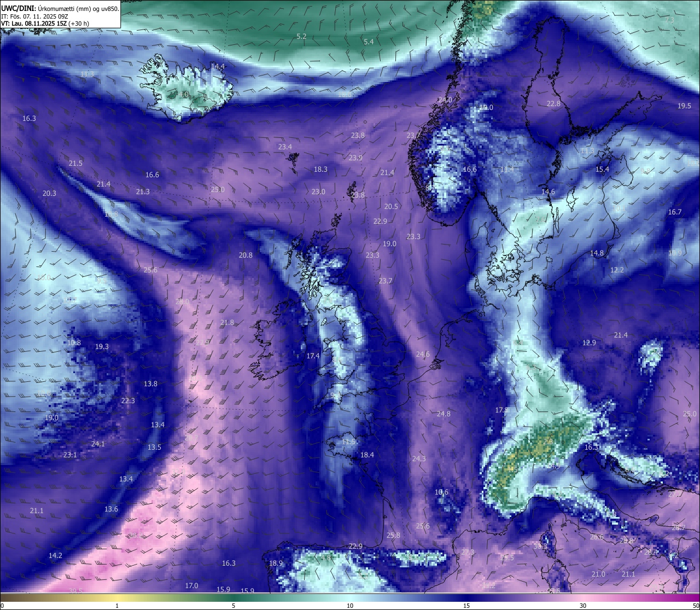Viewport: 700px width, 610px height.
Task: Click the map value '21.3'
Action: point(143,191)
